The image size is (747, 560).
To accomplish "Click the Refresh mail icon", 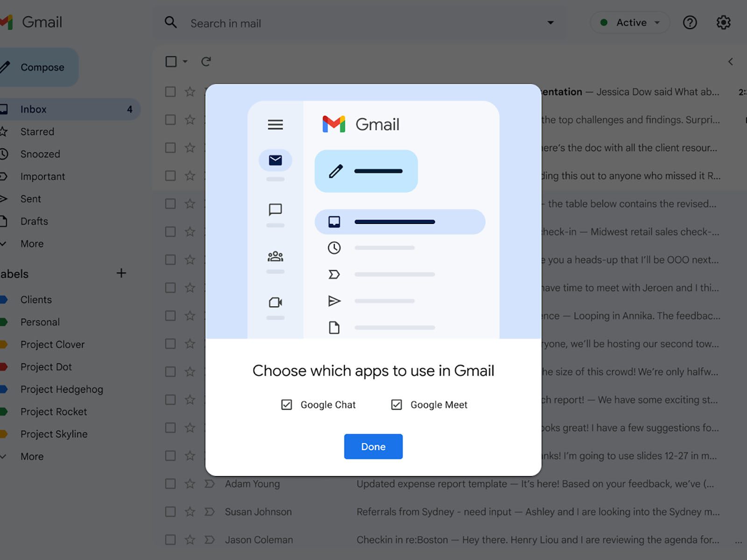I will 206,62.
